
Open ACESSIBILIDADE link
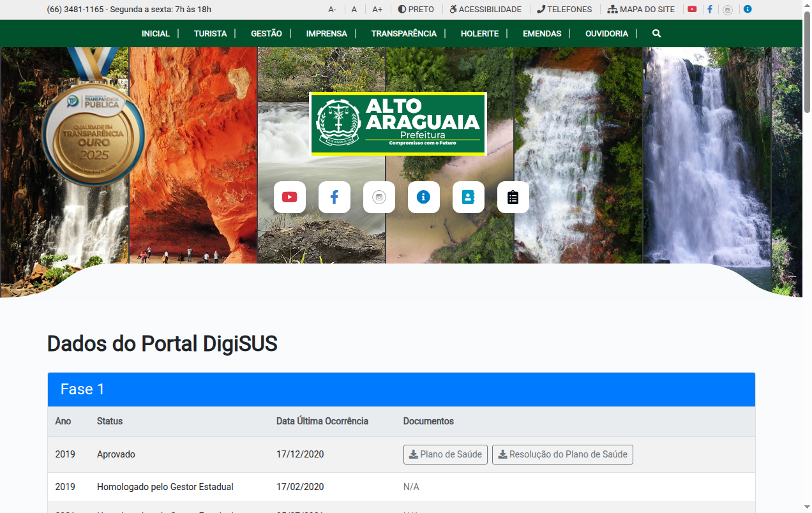point(486,10)
